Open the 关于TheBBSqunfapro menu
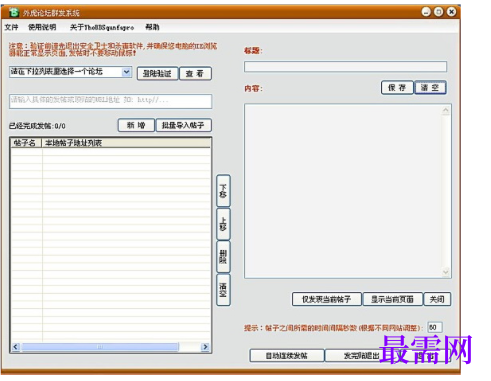The width and height of the screenshot is (491, 381). click(102, 27)
